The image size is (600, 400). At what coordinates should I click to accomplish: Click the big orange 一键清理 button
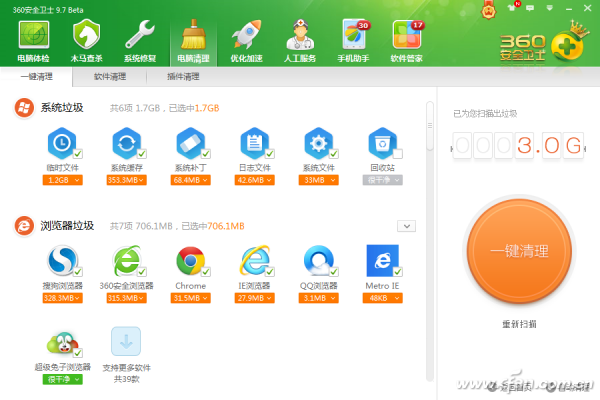coord(519,251)
